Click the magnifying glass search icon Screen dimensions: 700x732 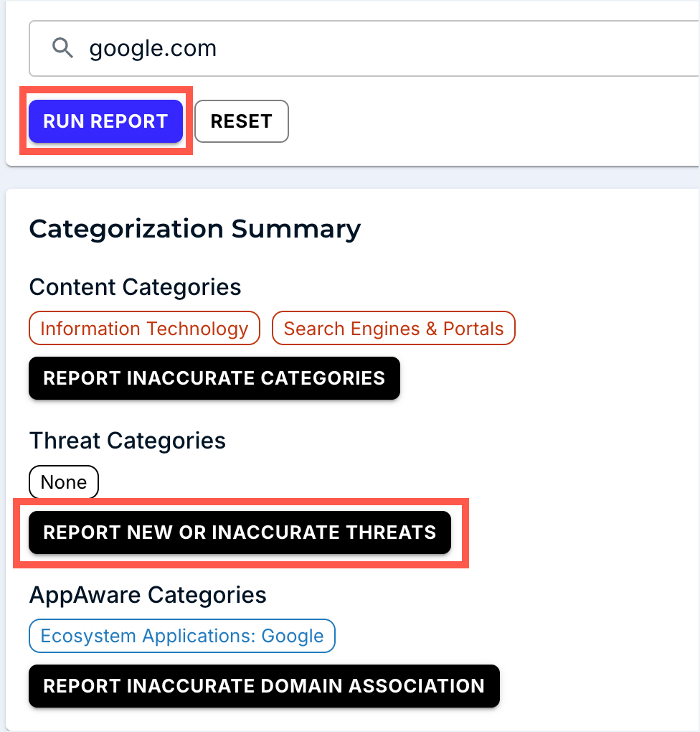pos(62,48)
